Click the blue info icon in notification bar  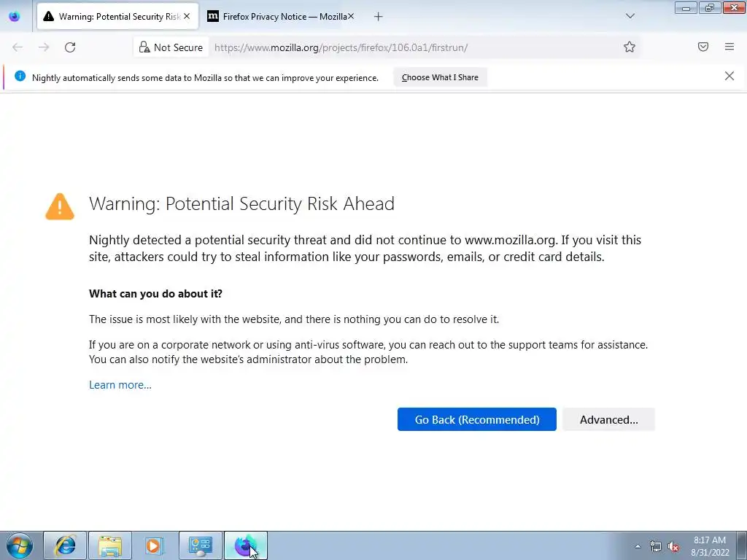click(20, 76)
